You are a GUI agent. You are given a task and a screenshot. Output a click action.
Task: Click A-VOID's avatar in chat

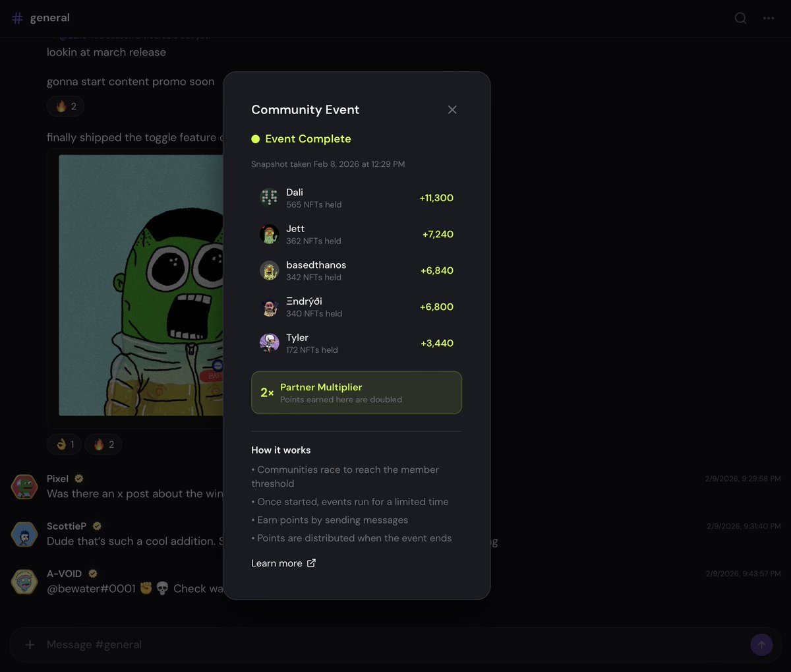(x=24, y=582)
